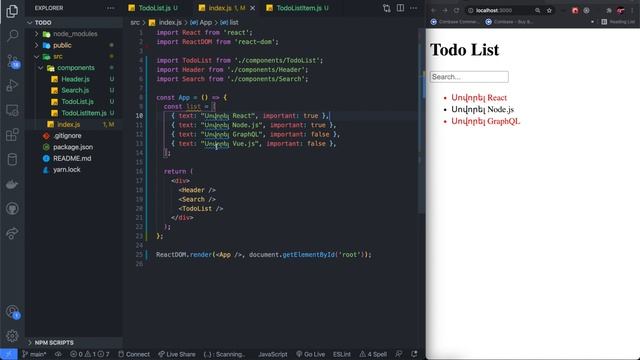Screen dimensions: 640x360
Task: Open the Source Control view
Action: (12, 61)
